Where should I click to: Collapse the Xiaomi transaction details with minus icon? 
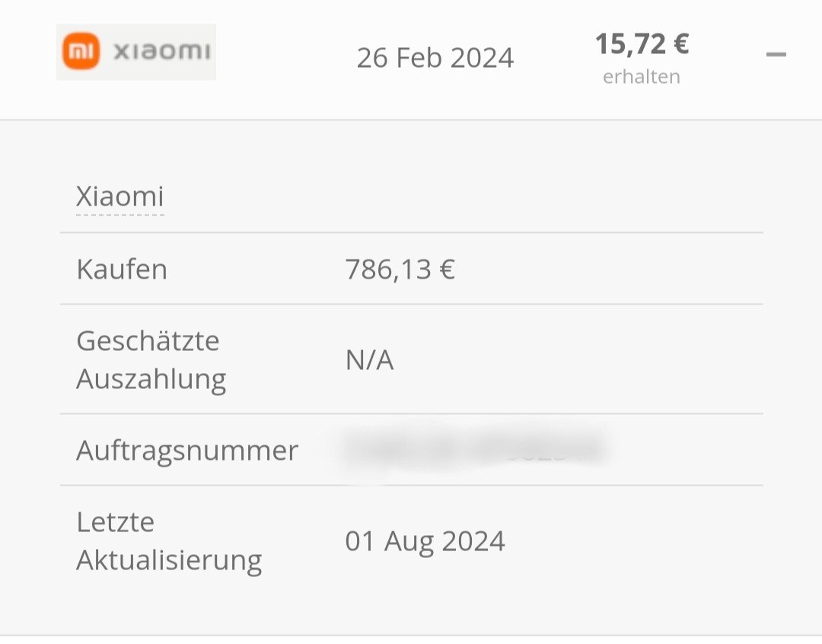point(776,55)
